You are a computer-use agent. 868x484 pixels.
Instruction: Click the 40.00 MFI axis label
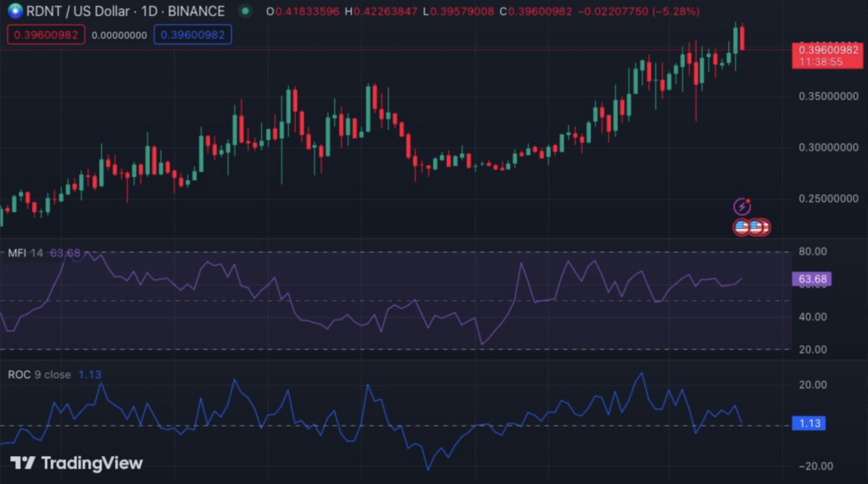[813, 317]
